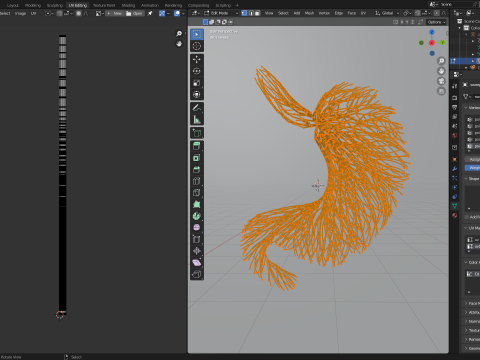Viewport: 480px width, 360px height.
Task: Select the Rip Region tool
Action: [x=197, y=274]
